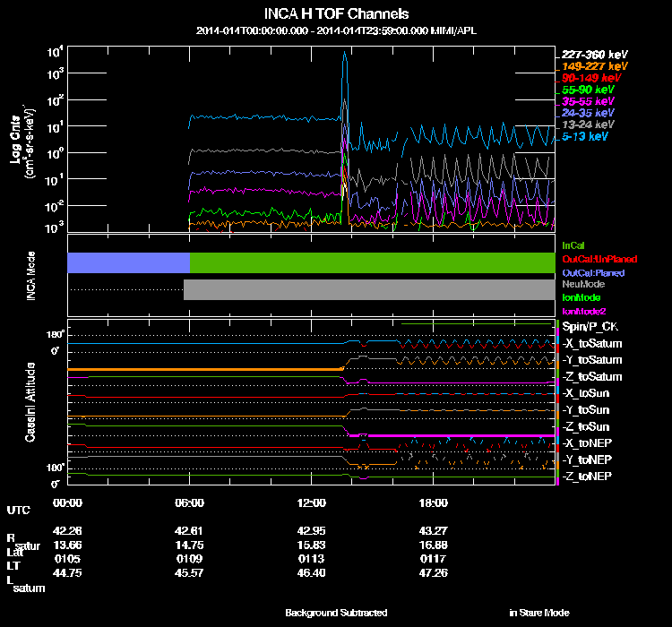Click the Background Subtracted footer text
This screenshot has width=672, height=627.
coord(336,613)
